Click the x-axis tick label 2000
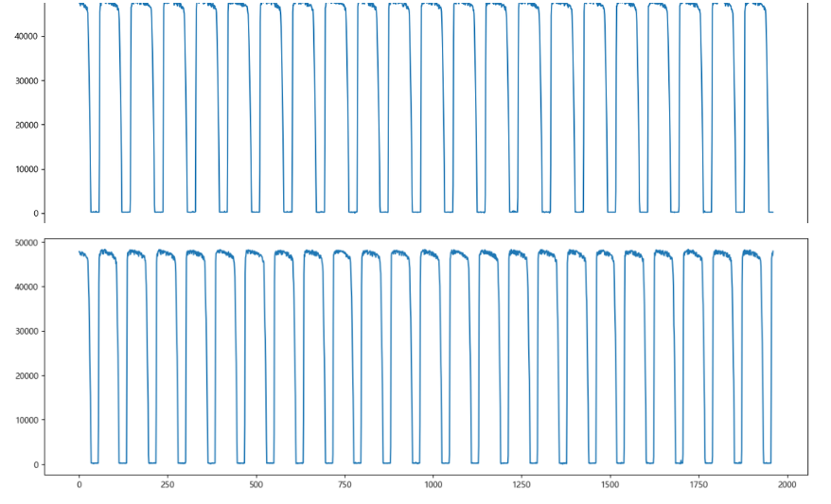Screen dimensions: 831x504 [787, 484]
